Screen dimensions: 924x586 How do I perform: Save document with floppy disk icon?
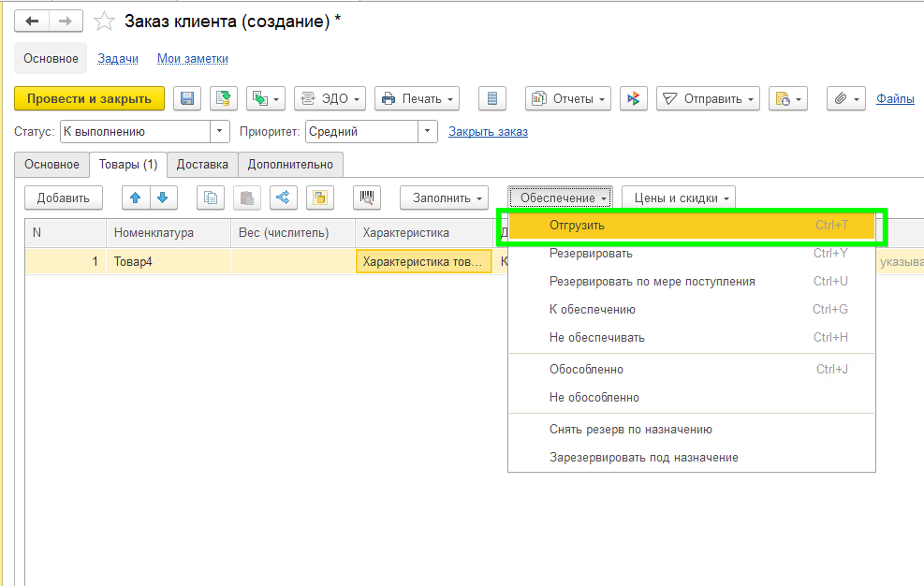pos(187,98)
